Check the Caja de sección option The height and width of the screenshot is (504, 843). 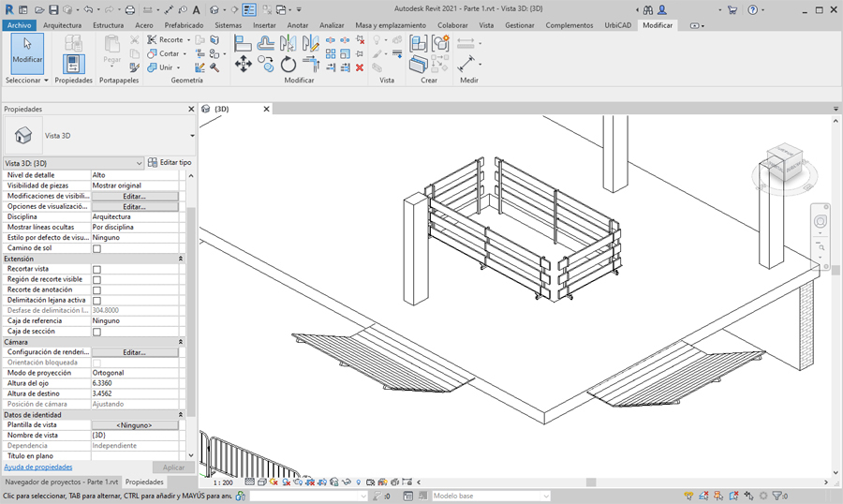point(96,332)
